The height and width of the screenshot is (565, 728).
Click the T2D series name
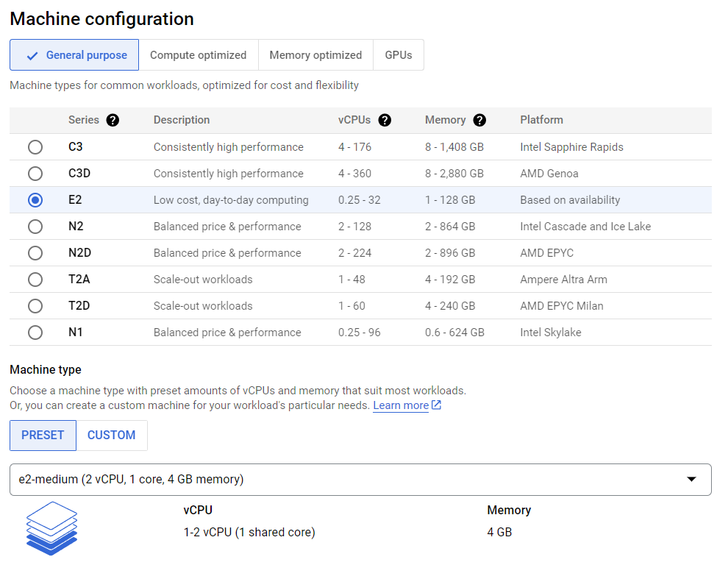click(79, 306)
